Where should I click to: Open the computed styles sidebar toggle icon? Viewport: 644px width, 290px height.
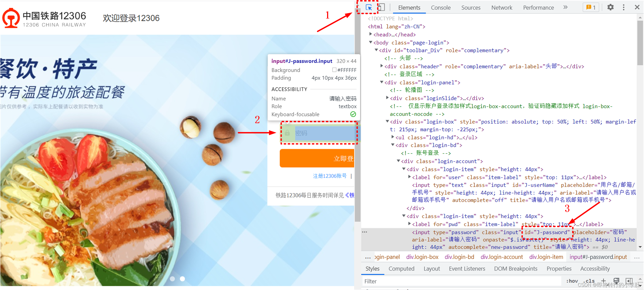[629, 281]
